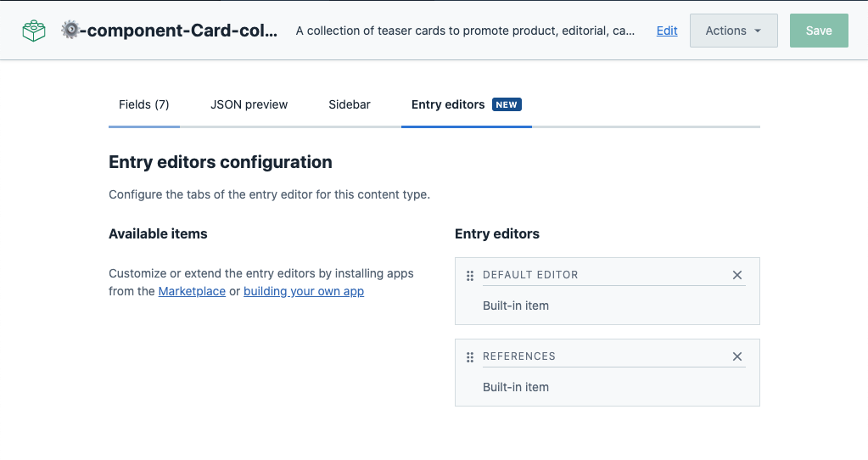Click the Edit link beside the description
Image resolution: width=868 pixels, height=460 pixels.
coord(667,31)
